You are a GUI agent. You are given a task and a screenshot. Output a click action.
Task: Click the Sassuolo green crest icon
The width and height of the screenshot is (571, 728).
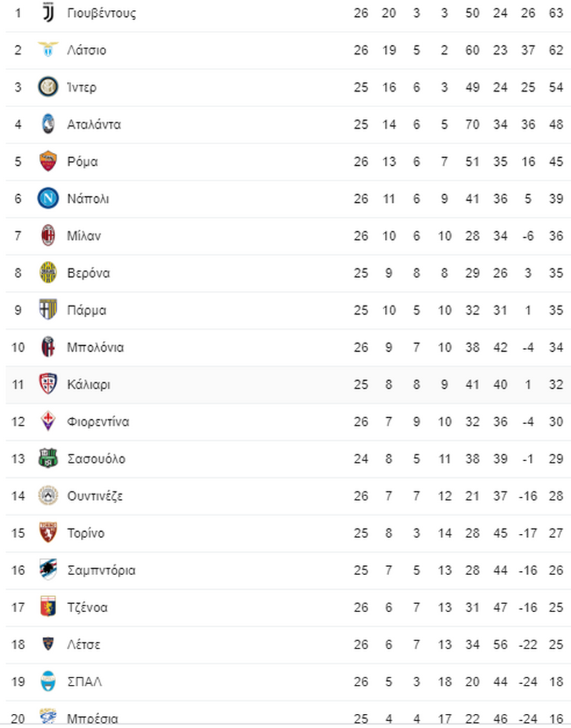[x=48, y=458]
